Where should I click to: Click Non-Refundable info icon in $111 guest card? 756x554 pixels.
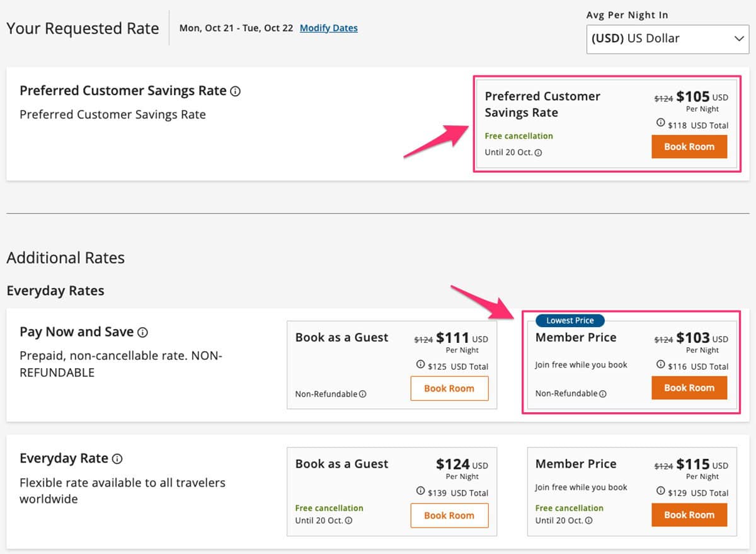pos(363,395)
